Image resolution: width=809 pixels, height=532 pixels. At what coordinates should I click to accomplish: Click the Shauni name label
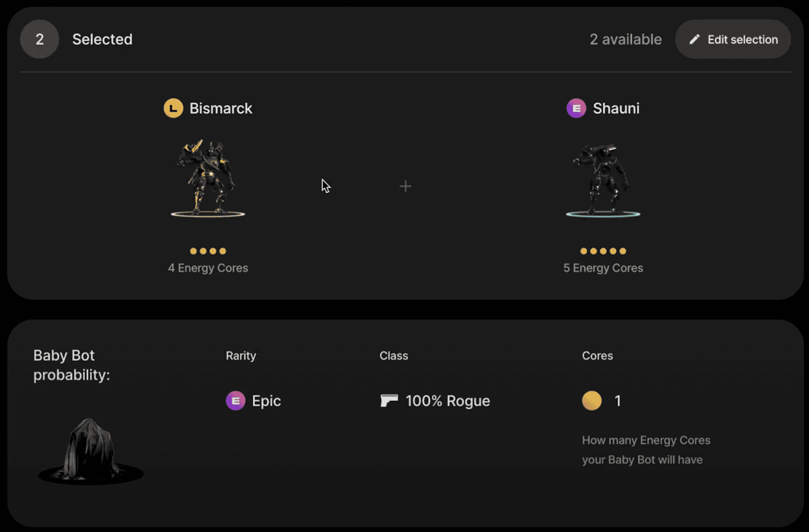tap(616, 108)
